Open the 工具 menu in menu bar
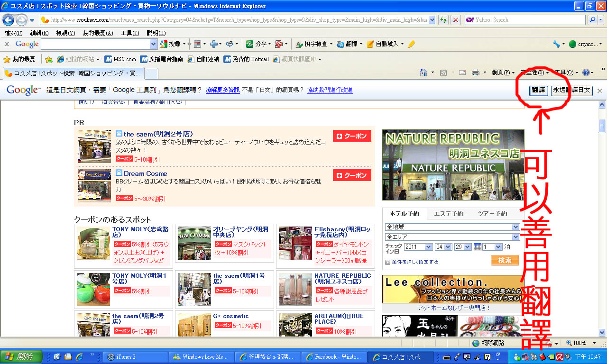 point(129,33)
